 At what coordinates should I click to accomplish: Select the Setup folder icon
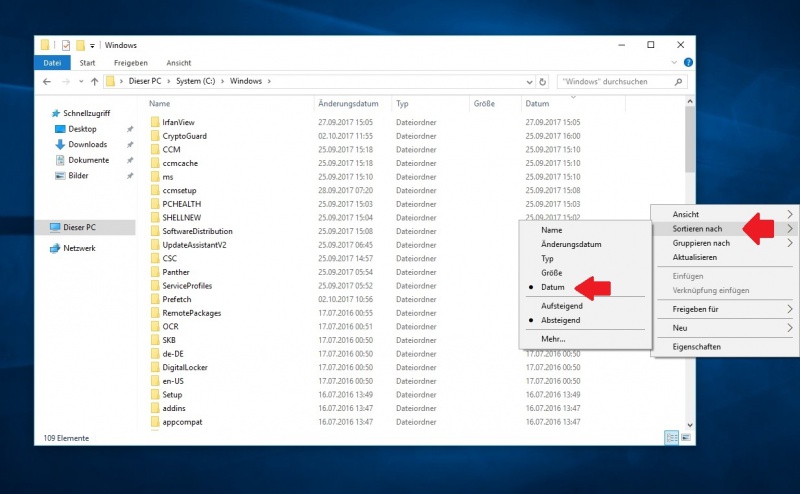tap(155, 395)
